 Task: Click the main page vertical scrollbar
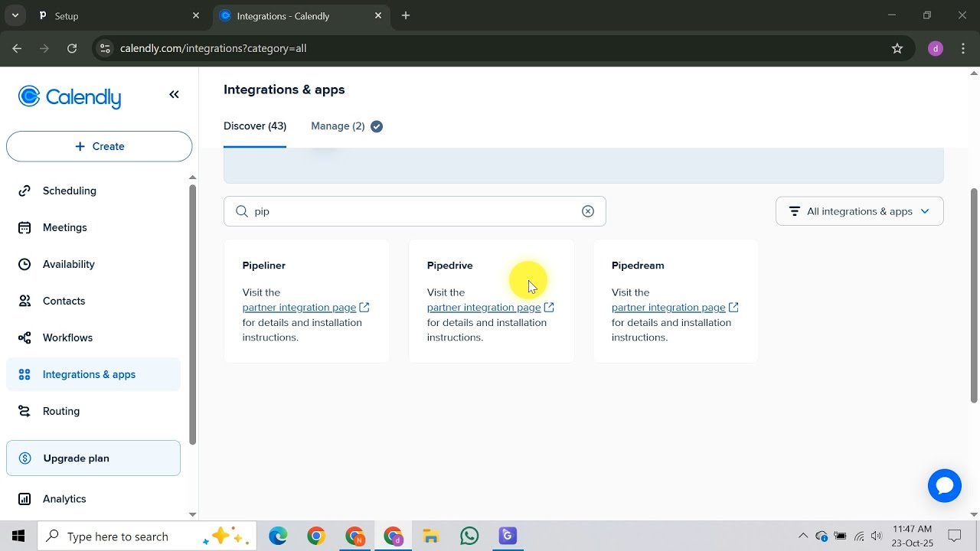pos(974,295)
